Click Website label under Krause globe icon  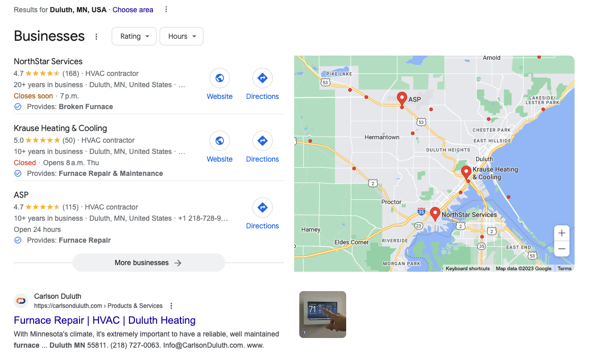220,159
